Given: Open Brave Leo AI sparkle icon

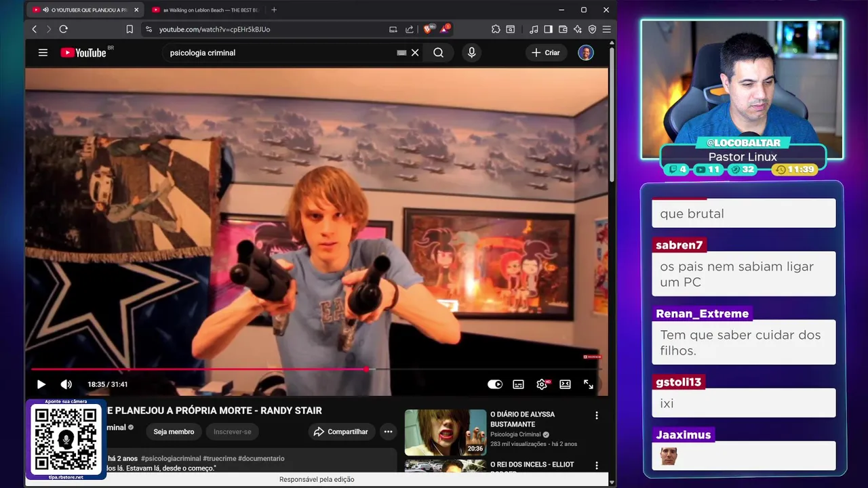Looking at the screenshot, I should click(577, 29).
